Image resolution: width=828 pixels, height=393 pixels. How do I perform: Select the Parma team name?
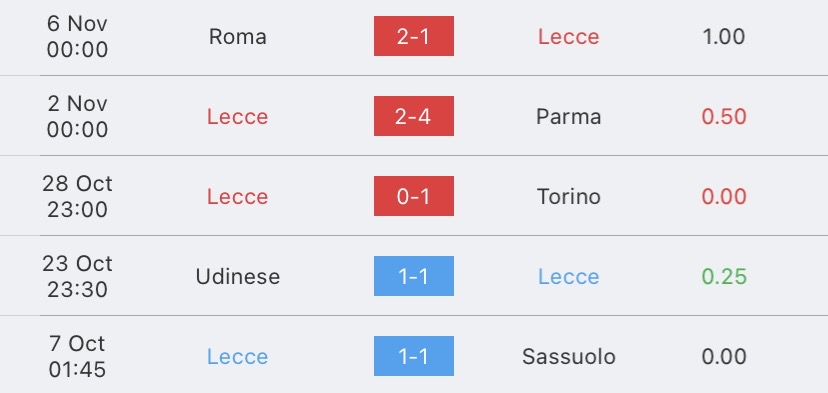(569, 117)
